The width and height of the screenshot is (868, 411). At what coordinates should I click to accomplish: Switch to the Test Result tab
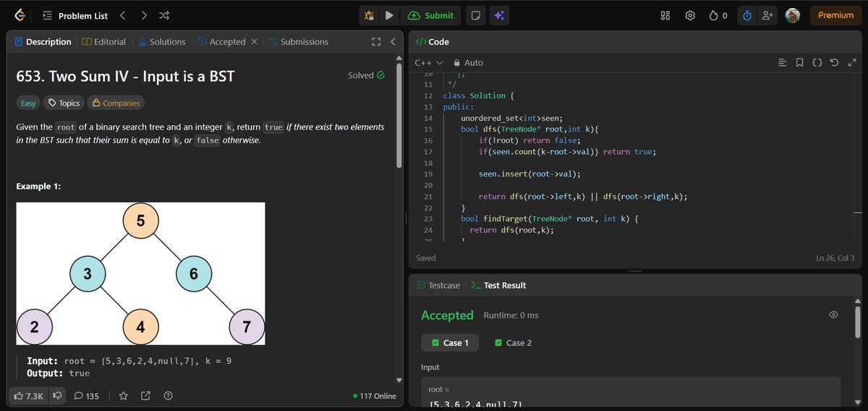[498, 285]
